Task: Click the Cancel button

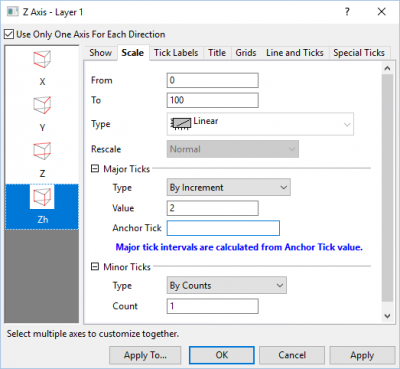Action: (x=292, y=355)
